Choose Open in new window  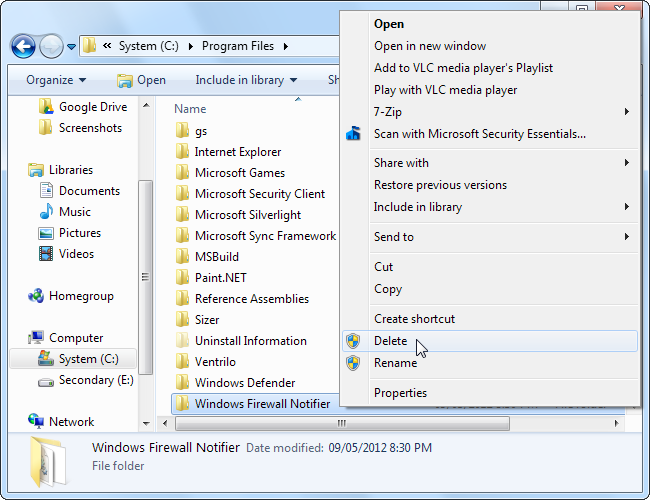point(489,46)
